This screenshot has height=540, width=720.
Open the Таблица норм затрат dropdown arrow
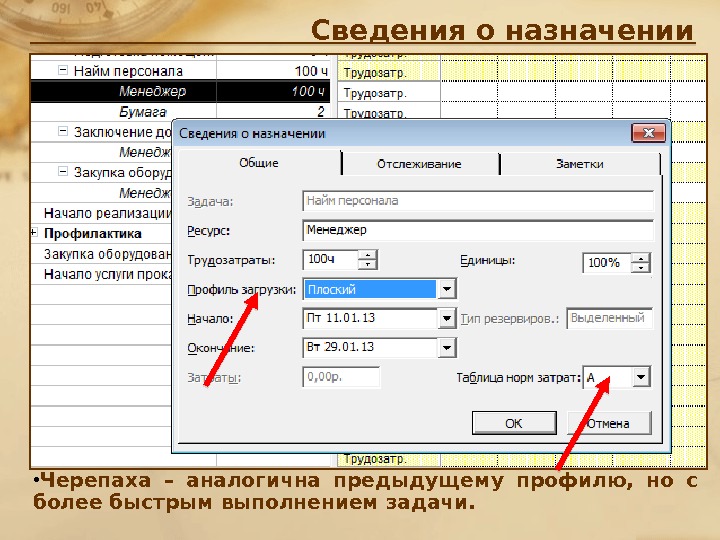[x=641, y=377]
